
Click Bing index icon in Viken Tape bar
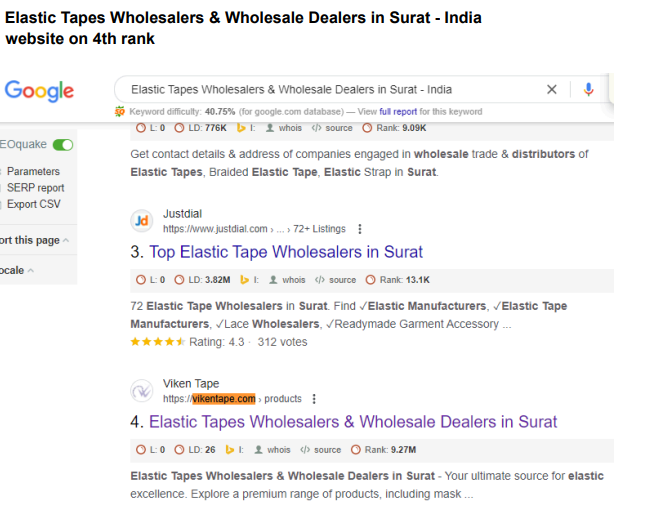click(x=230, y=450)
